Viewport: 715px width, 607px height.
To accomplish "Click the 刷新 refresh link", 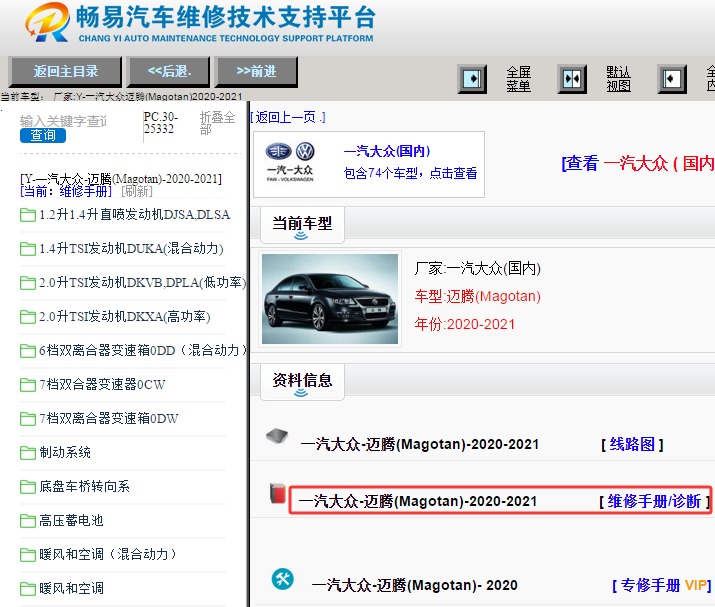I will coord(137,191).
